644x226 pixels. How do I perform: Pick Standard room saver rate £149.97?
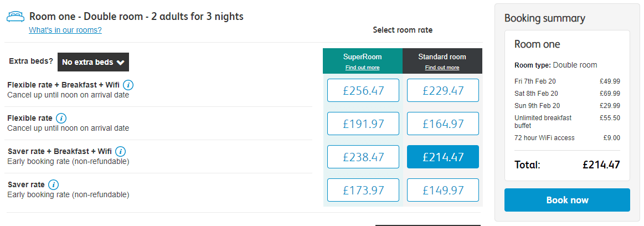pyautogui.click(x=443, y=190)
